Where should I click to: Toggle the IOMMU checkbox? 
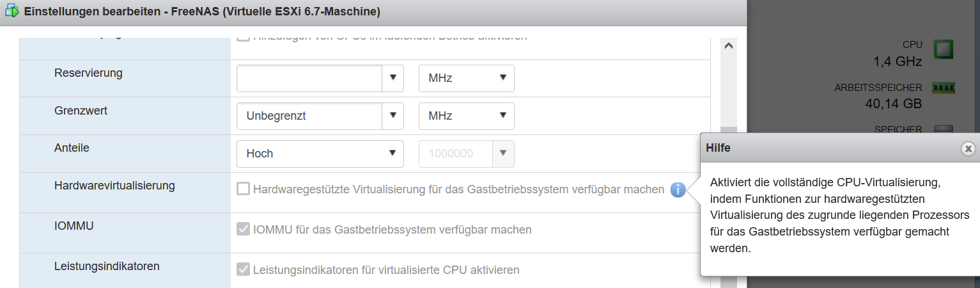coord(243,229)
